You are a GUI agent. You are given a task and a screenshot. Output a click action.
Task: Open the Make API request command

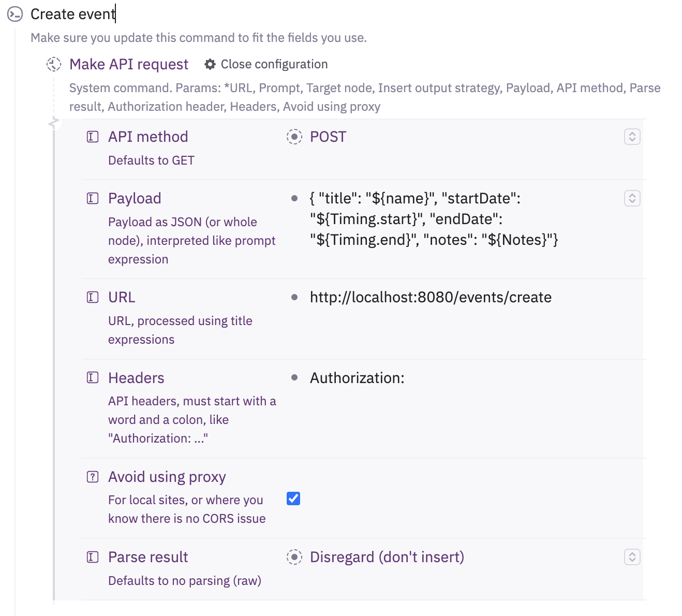129,64
